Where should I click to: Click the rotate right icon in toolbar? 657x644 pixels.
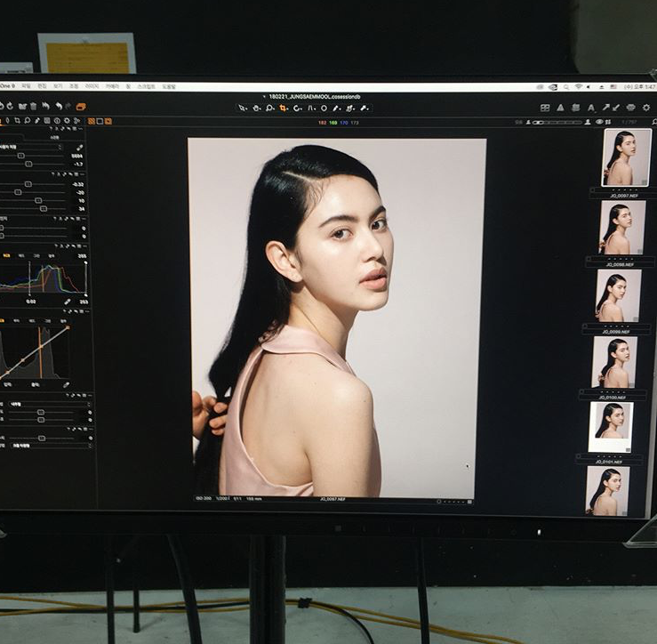(x=10, y=106)
